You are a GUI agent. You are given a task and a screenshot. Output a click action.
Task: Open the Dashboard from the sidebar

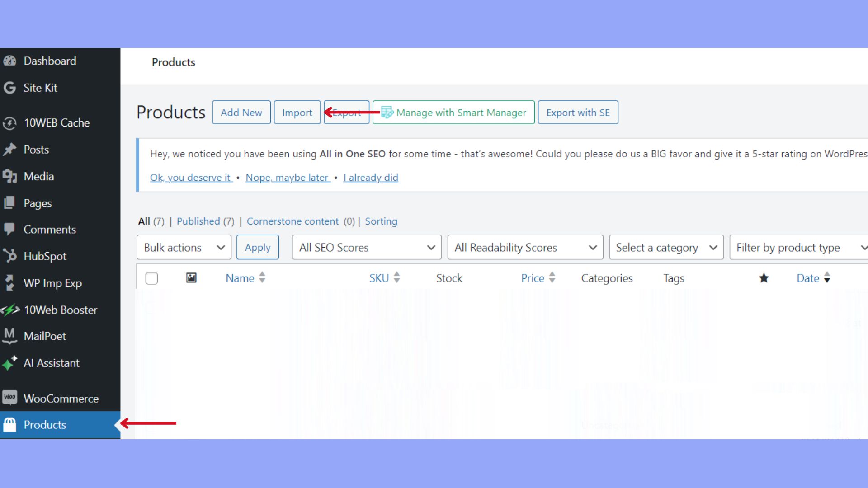pyautogui.click(x=10, y=61)
